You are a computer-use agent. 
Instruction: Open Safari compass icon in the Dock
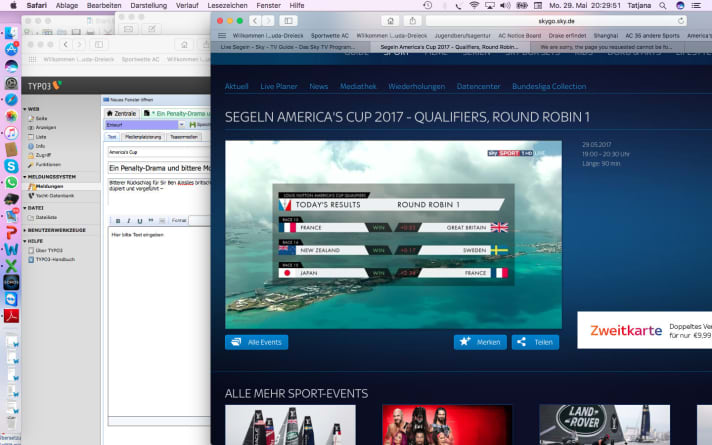pos(11,99)
